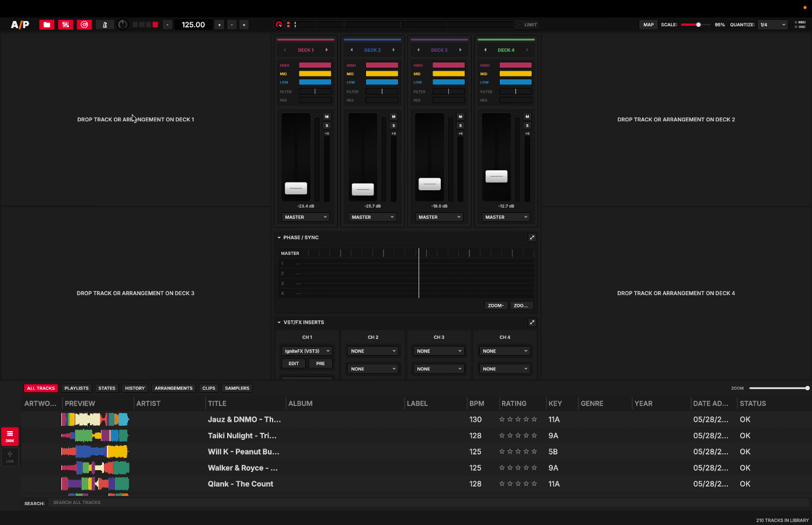Click the red beat indicator square
The height and width of the screenshot is (525, 812).
click(x=155, y=24)
